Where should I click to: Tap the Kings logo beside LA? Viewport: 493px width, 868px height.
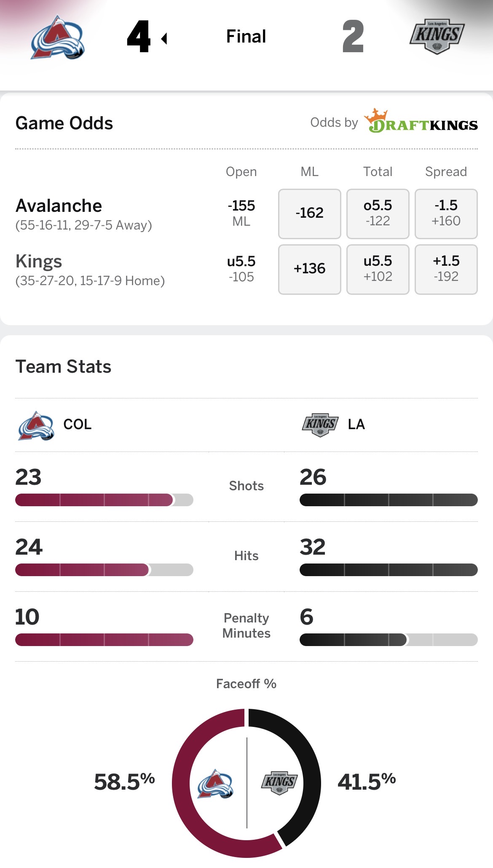tap(320, 425)
